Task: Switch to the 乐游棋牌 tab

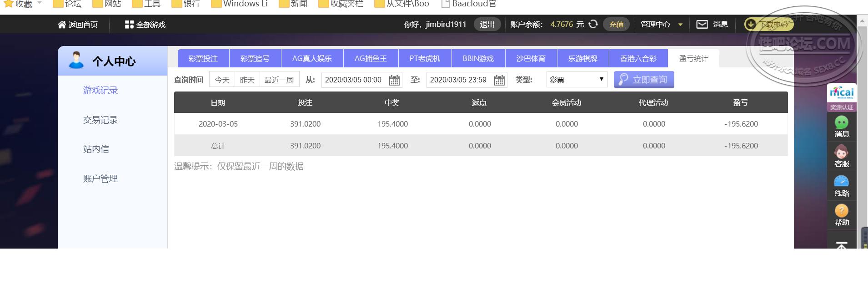Action: 583,59
